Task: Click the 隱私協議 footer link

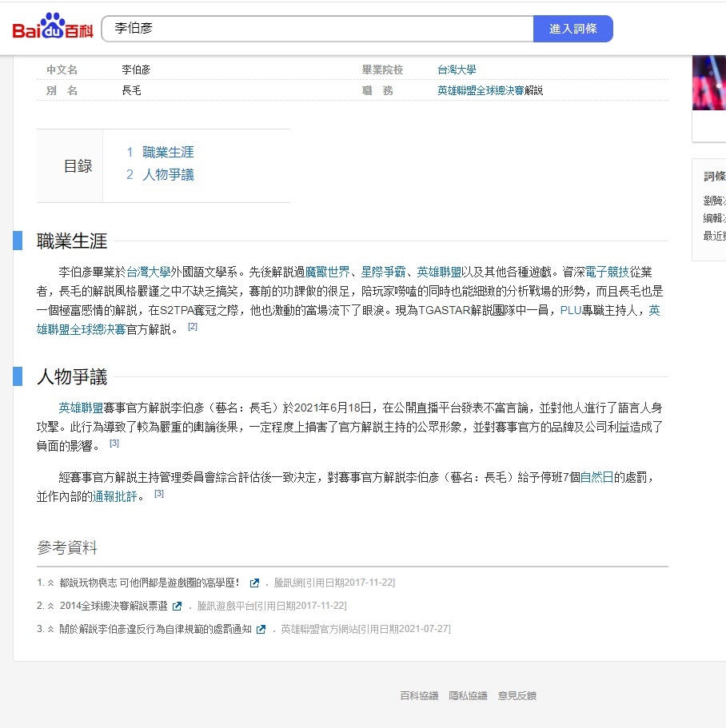Action: [469, 695]
